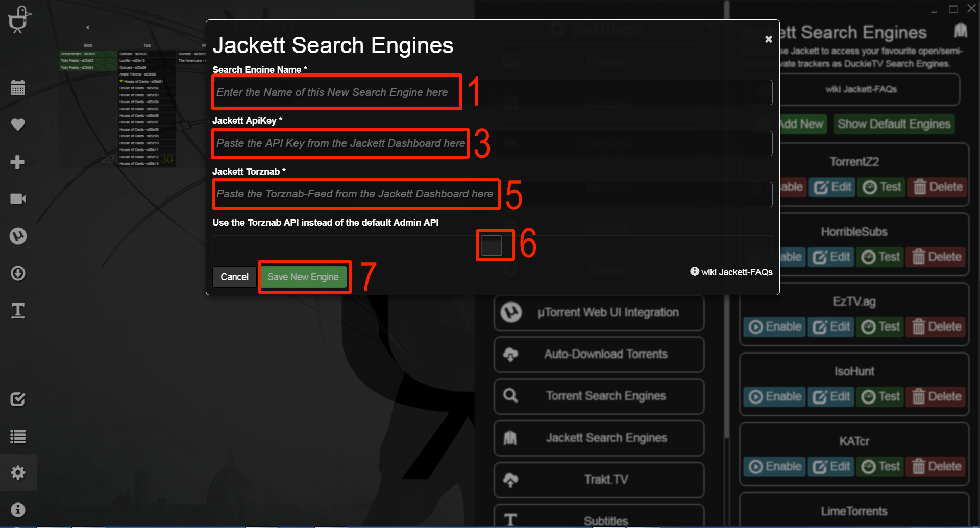Edit the IsoHunt engine
This screenshot has height=528, width=980.
pos(831,397)
